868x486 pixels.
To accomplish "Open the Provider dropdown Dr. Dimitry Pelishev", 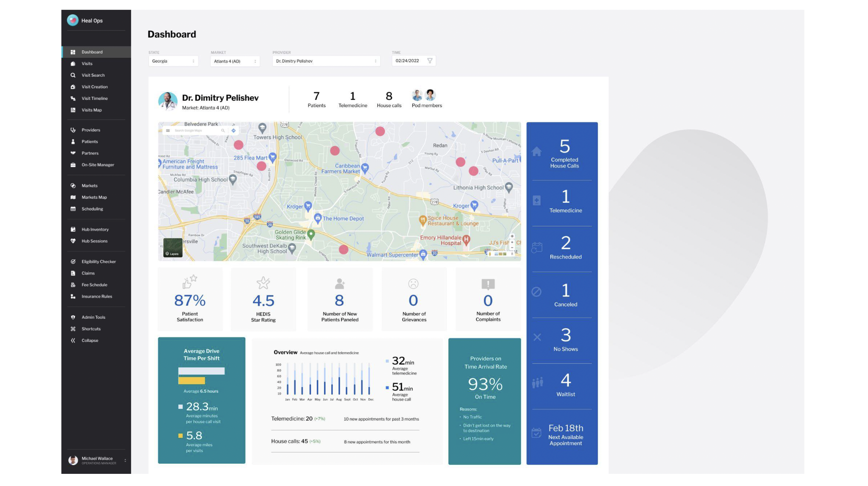I will point(326,61).
